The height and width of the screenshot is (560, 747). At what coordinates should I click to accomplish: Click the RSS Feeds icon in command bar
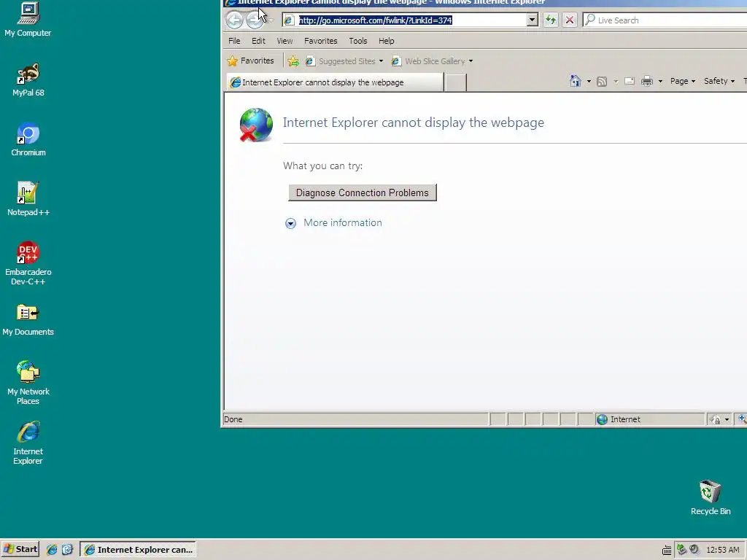pyautogui.click(x=602, y=82)
